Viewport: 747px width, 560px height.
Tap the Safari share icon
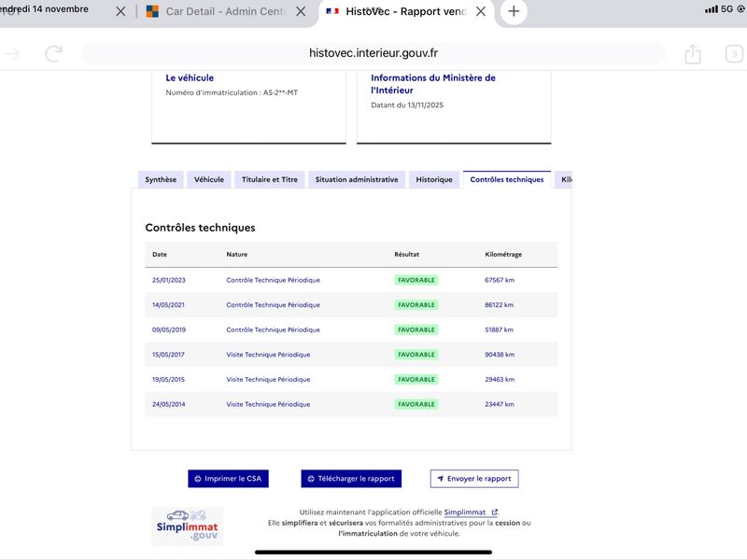click(693, 54)
